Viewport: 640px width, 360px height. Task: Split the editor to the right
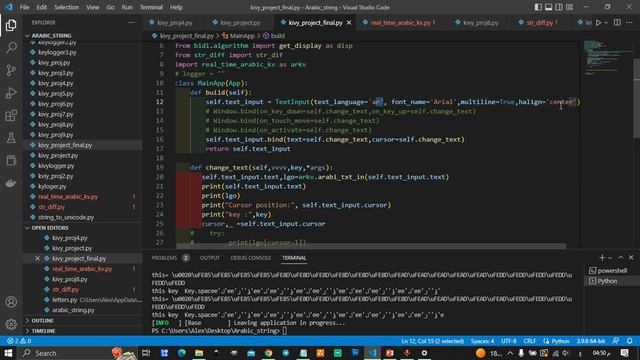[617, 23]
